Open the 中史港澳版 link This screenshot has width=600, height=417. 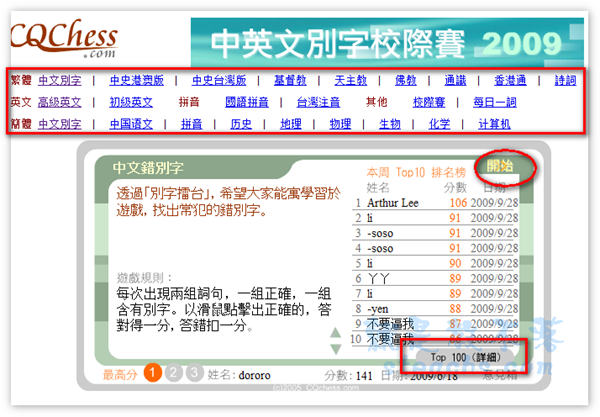(135, 81)
